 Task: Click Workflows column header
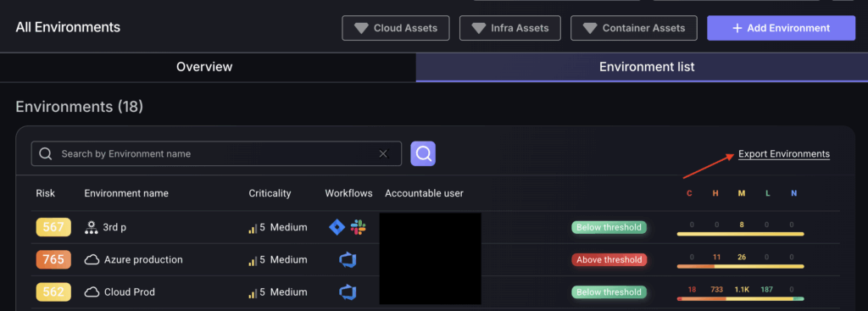coord(348,193)
